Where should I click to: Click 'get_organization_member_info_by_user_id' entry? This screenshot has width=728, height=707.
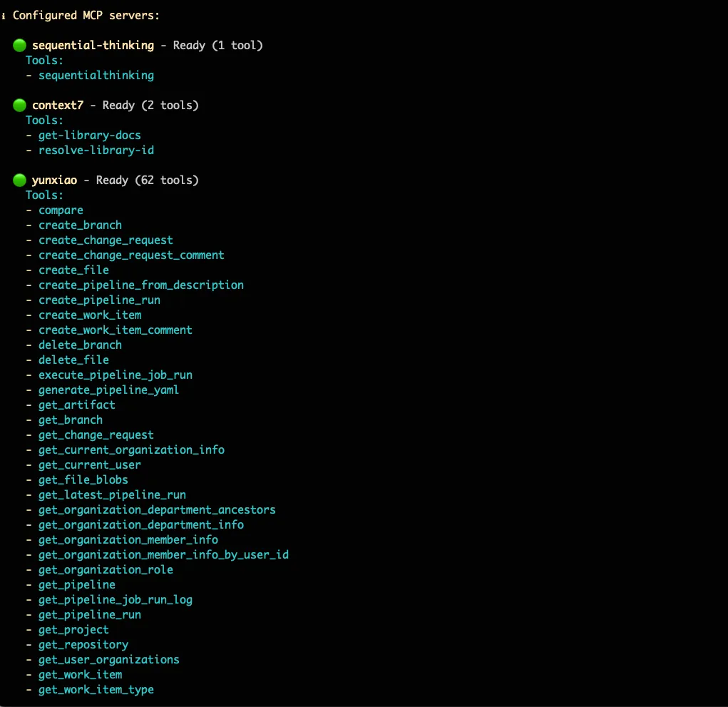coord(163,555)
